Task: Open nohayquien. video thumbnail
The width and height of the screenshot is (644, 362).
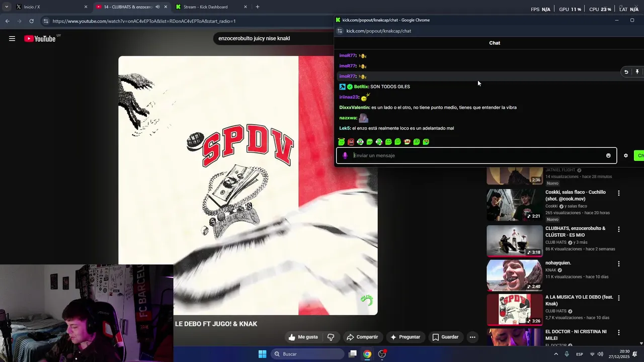Action: [515, 275]
